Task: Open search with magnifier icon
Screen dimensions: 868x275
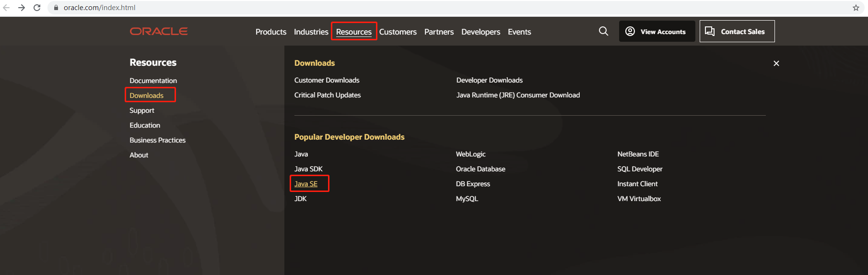Action: click(603, 31)
